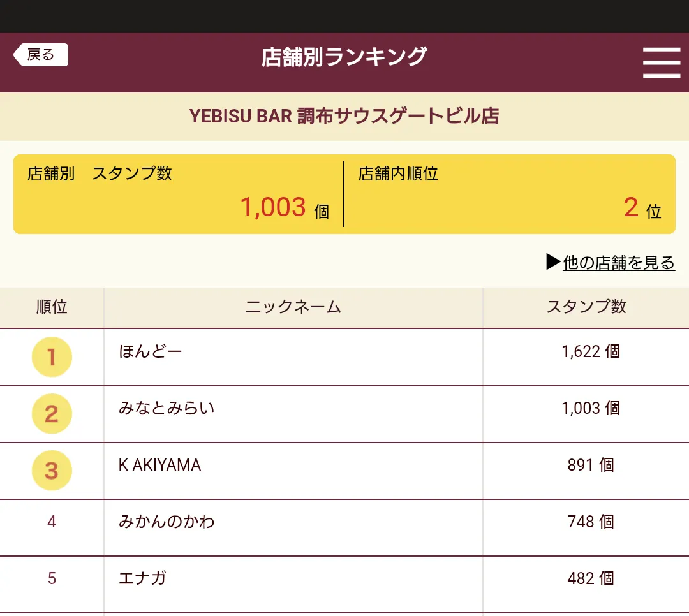689x616 pixels.
Task: Click the rank 1 gold medal badge
Action: tap(52, 356)
